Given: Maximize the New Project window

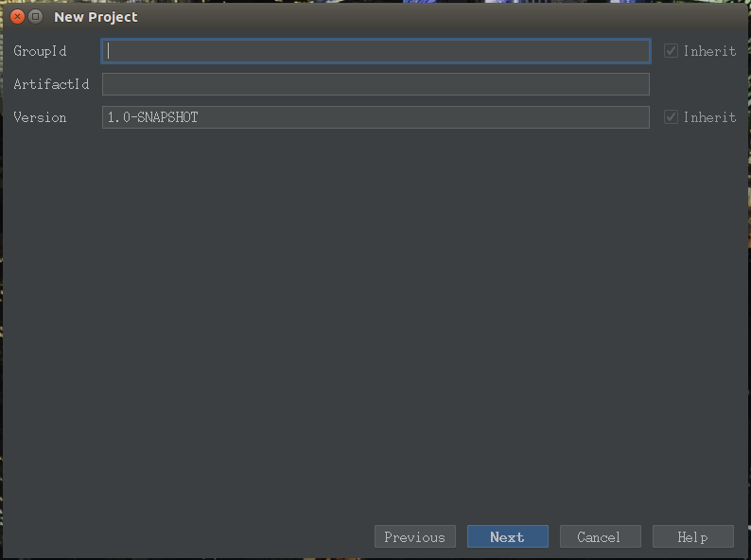Looking at the screenshot, I should coord(35,17).
